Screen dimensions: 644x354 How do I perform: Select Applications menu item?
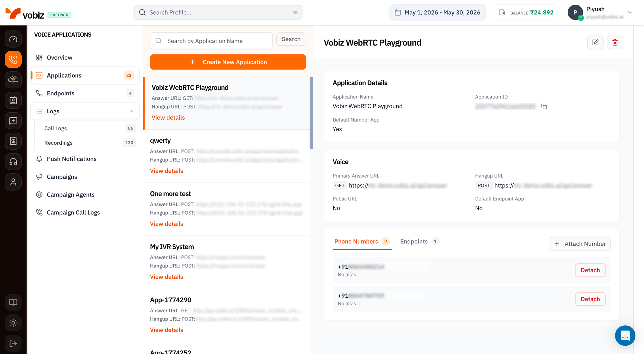[85, 75]
